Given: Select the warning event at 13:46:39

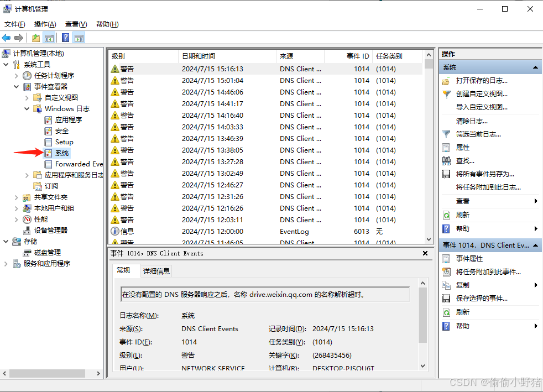Looking at the screenshot, I should click(x=267, y=139).
